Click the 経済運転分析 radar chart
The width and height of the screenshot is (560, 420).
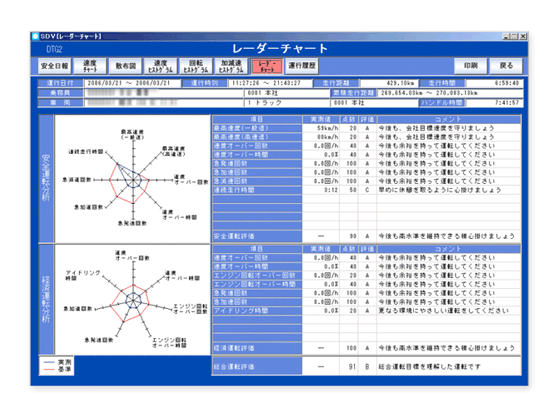[132, 300]
